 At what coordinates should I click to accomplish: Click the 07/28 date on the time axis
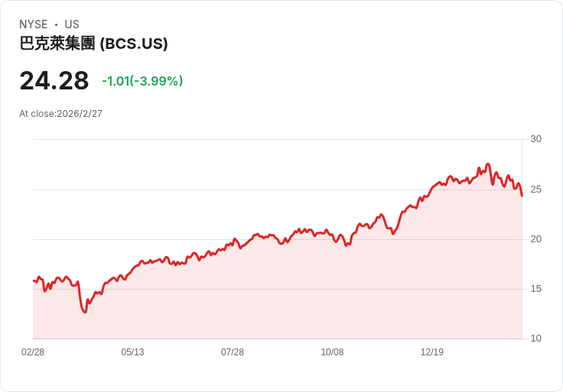tap(233, 352)
